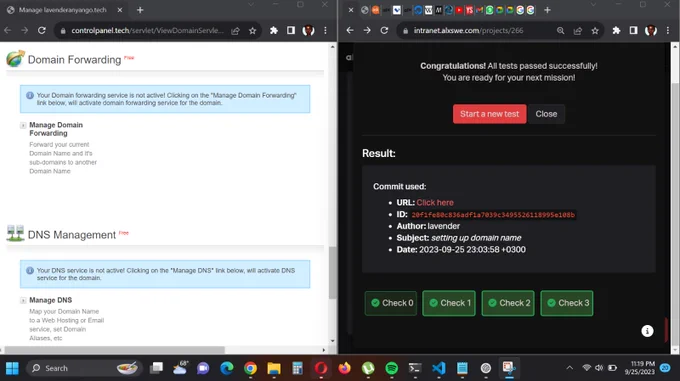Click the info circle icon on intranet page
680x381 pixels.
click(647, 331)
